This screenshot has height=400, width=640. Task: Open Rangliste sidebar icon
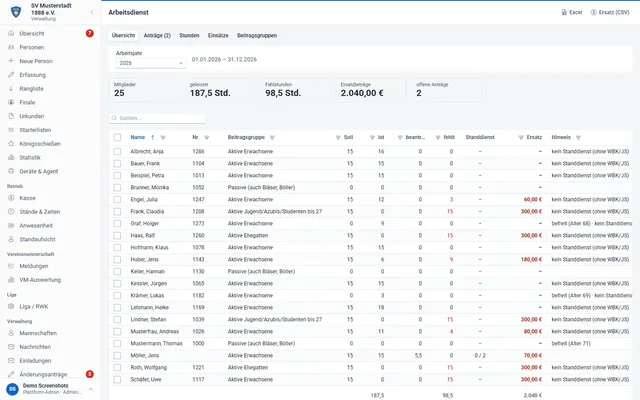[x=11, y=89]
